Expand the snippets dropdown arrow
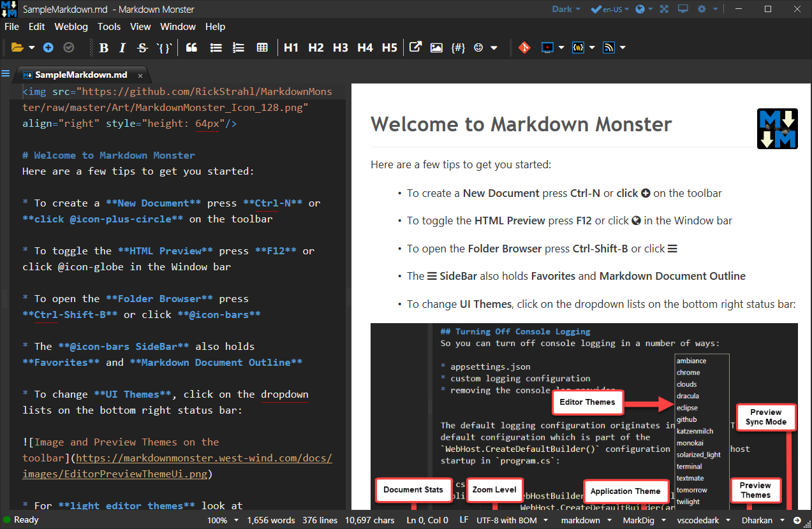The image size is (812, 529). [592, 48]
